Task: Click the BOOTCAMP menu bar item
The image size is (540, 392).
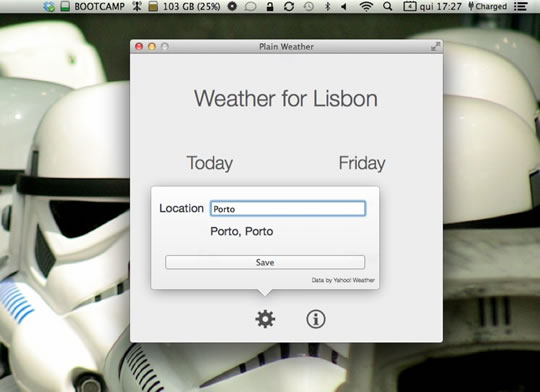Action: click(x=99, y=6)
